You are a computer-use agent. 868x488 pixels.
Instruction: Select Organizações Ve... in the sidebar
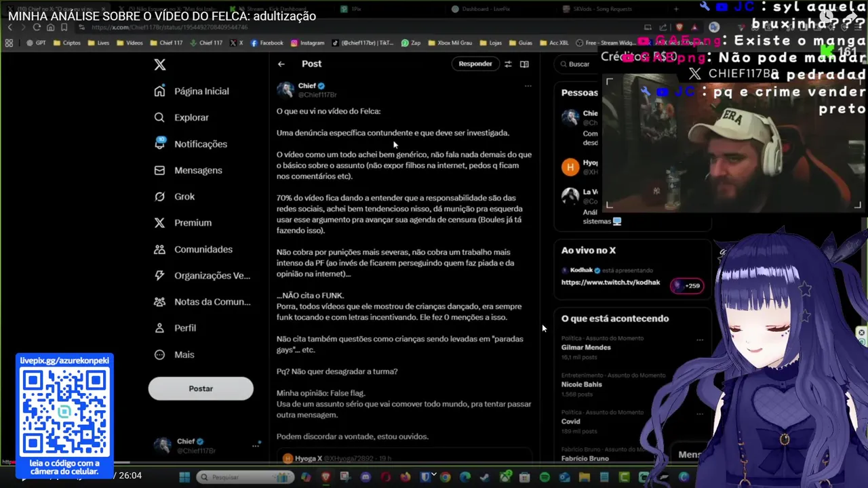click(202, 276)
